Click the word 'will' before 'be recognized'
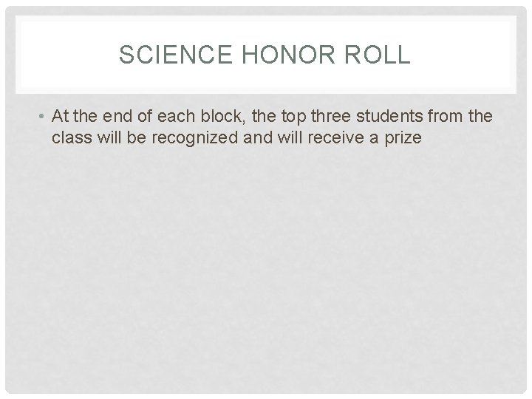Screen dimensions: 532x399 click(109, 137)
